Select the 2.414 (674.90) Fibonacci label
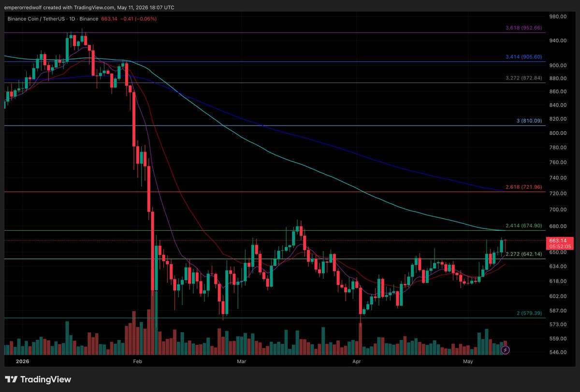Screen dimensions: 580x392 pos(523,225)
